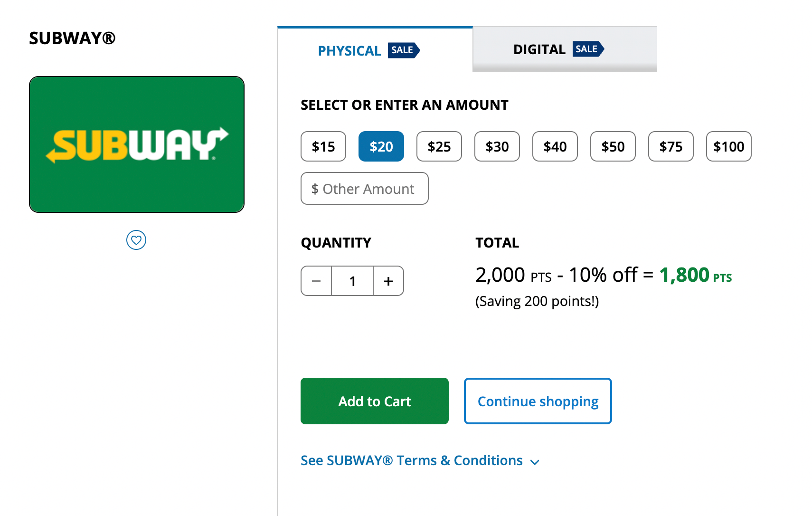This screenshot has width=812, height=516.
Task: Pick the $75 amount
Action: (671, 146)
